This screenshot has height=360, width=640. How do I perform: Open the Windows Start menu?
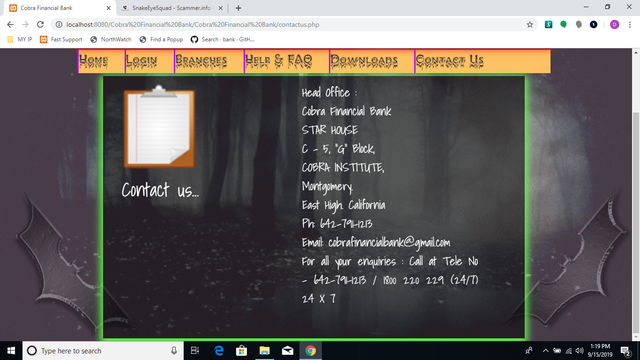coord(11,351)
